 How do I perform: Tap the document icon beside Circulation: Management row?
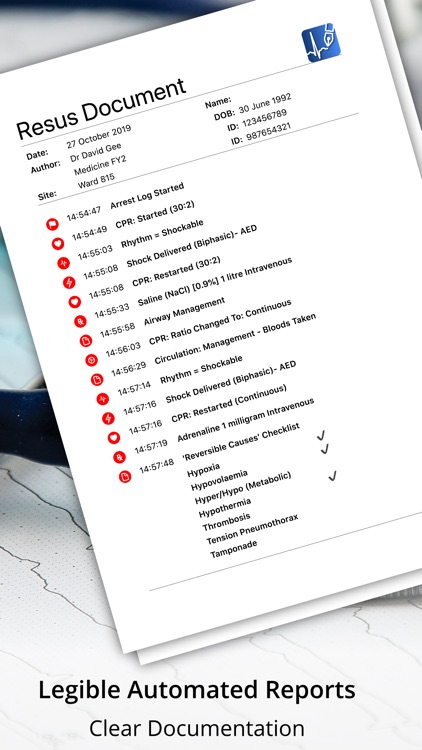click(x=97, y=379)
